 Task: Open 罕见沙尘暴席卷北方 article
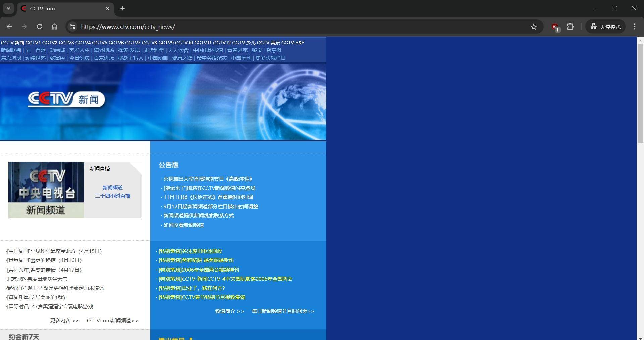pos(54,251)
